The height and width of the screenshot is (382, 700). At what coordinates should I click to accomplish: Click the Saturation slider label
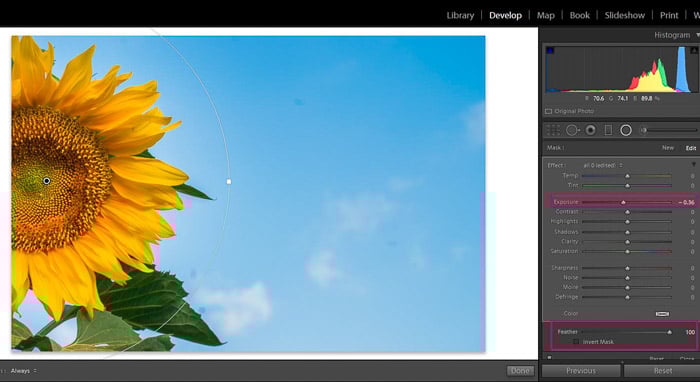click(564, 251)
